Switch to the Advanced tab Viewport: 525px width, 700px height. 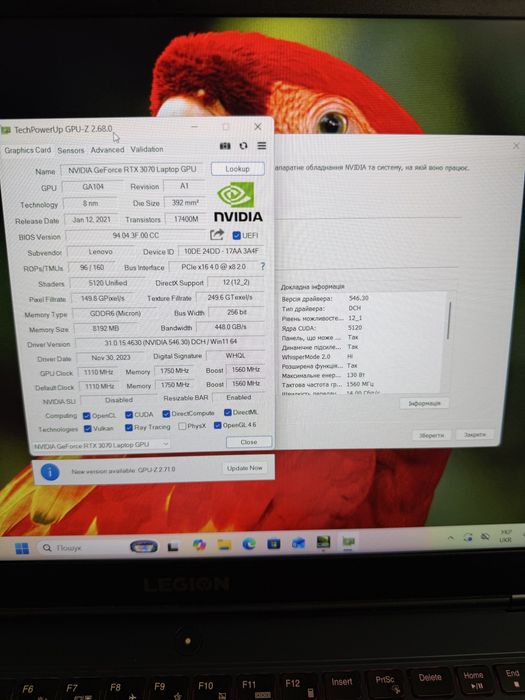pos(107,150)
